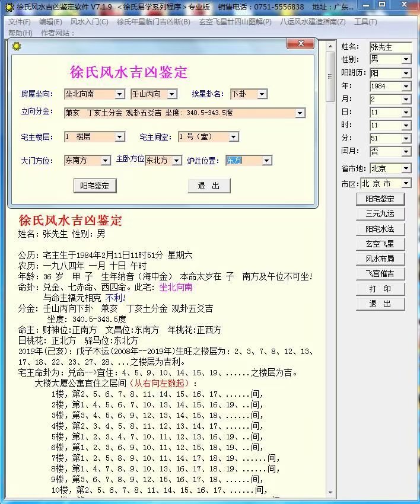
Task: Click the 退 出 button in the dialog
Action: pos(209,186)
